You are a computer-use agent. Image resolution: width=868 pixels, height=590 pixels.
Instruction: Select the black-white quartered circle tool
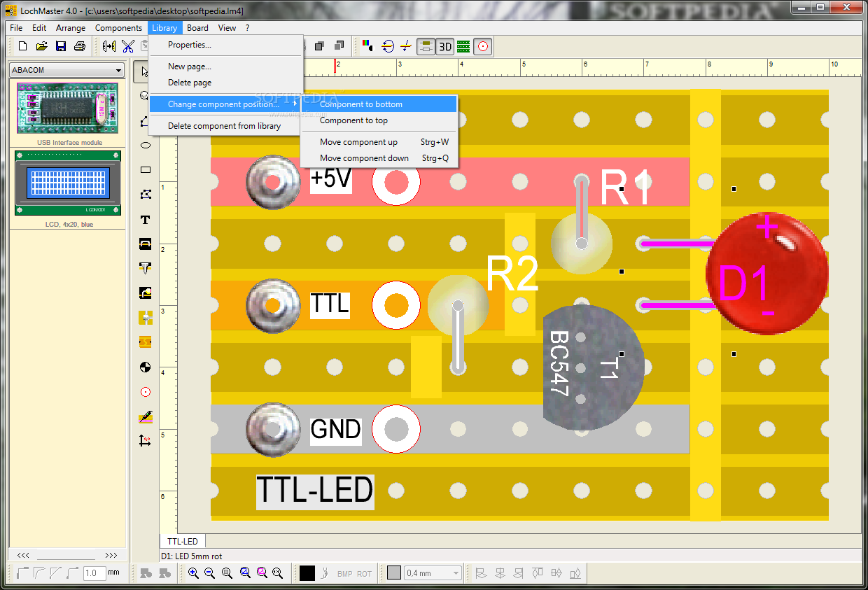(146, 366)
